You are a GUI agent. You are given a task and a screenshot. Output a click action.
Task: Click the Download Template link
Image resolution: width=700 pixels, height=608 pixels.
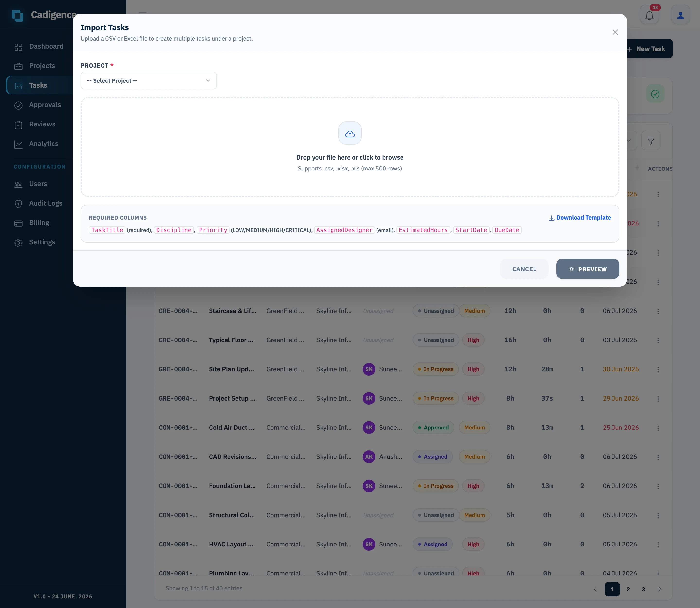coord(579,218)
